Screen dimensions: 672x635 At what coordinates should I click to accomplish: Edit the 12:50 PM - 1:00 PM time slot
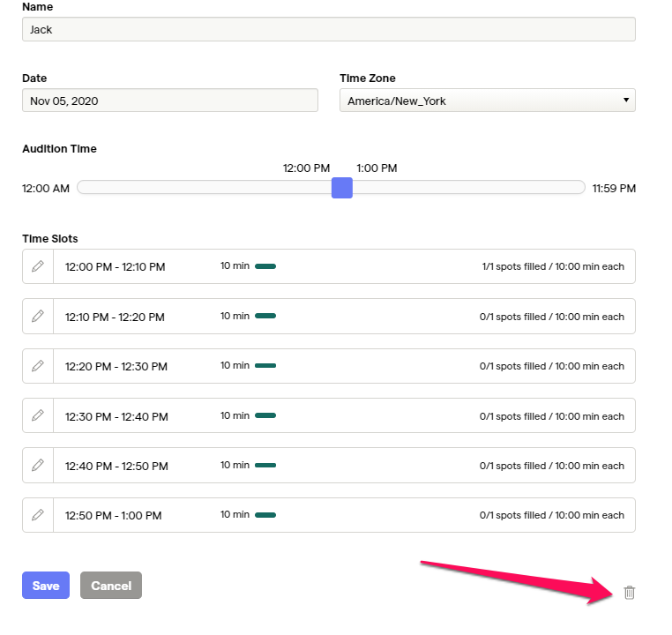click(38, 515)
